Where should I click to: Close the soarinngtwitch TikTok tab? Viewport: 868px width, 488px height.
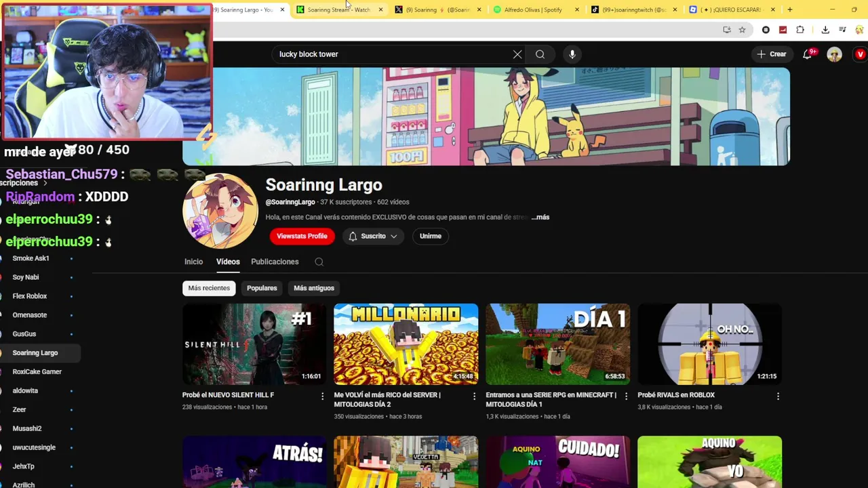tap(675, 9)
